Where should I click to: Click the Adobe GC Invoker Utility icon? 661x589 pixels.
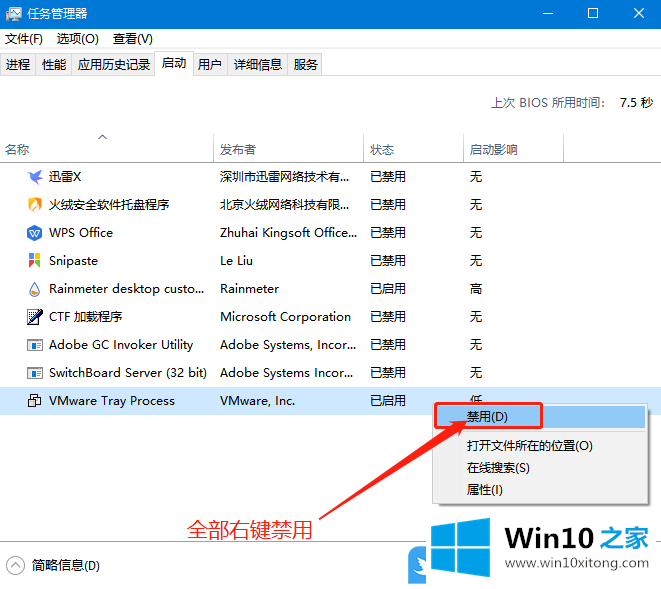(35, 345)
